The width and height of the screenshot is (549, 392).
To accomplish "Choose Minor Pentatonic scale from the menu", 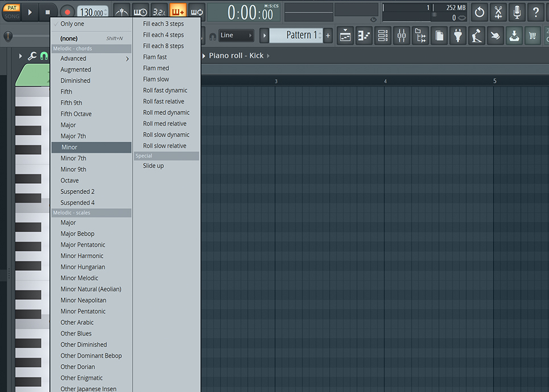I will 83,311.
